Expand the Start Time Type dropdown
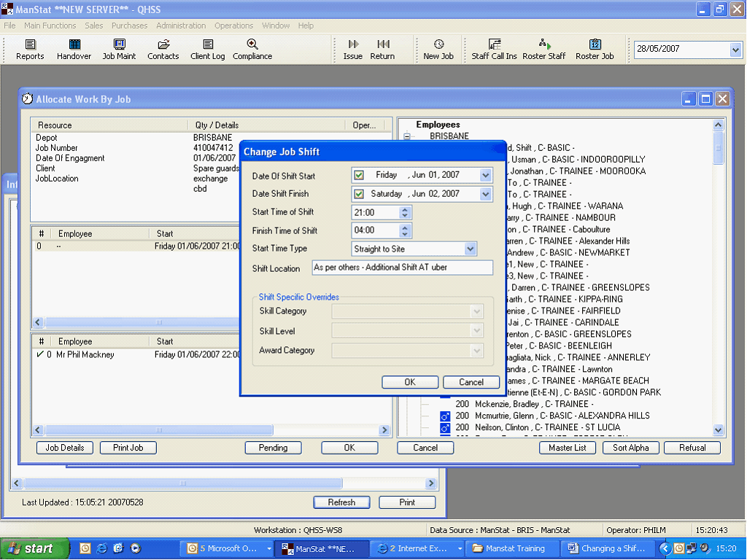Image resolution: width=747 pixels, height=560 pixels. click(471, 249)
